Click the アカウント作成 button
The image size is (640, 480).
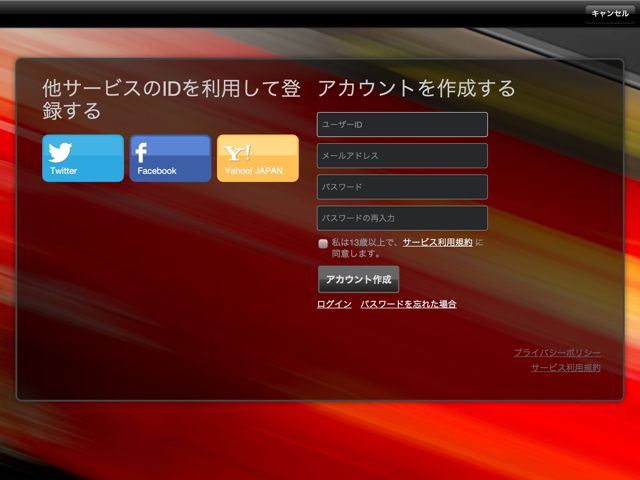[x=358, y=279]
